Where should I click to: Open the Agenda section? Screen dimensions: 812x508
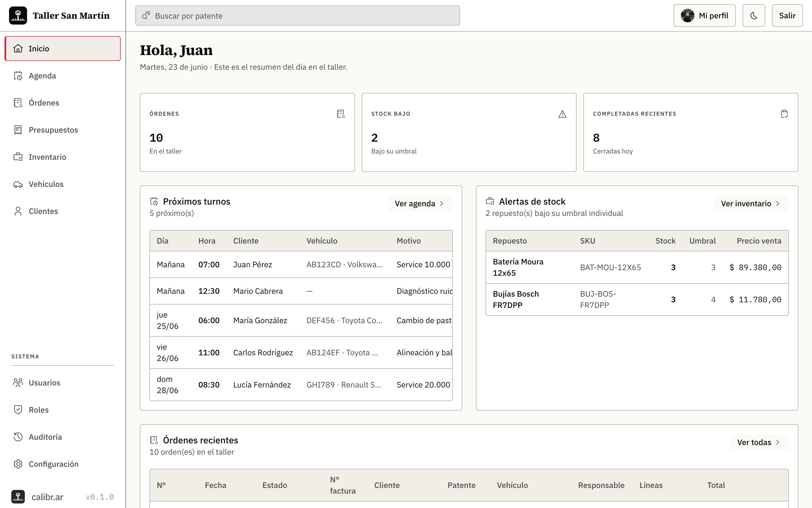[x=62, y=76]
